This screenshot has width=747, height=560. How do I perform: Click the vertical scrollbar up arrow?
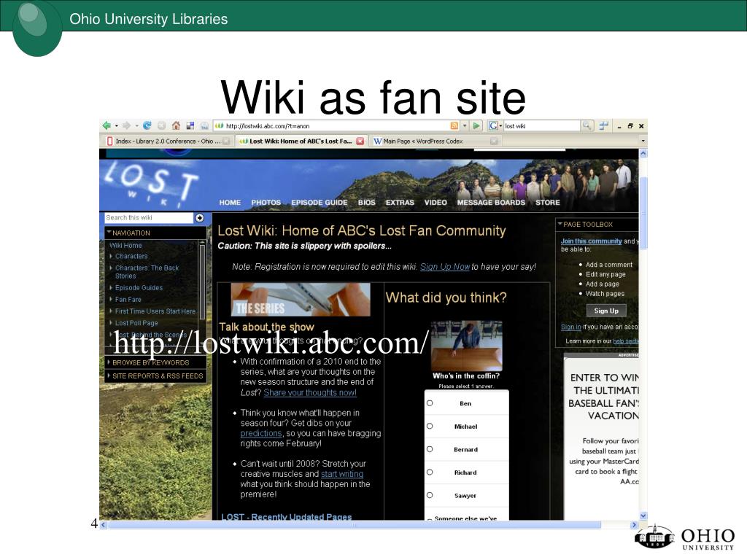643,154
